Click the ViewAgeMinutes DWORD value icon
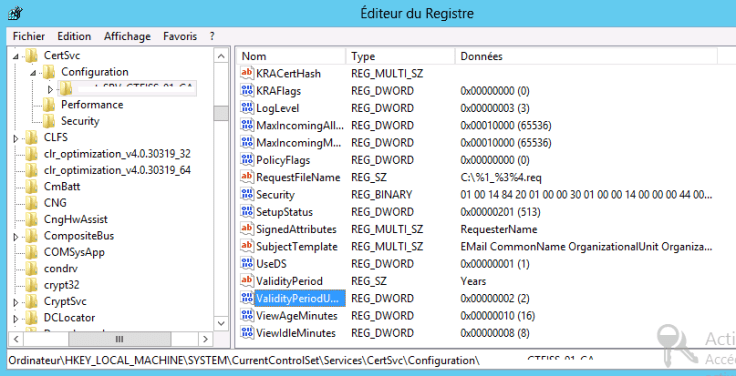 click(x=246, y=315)
